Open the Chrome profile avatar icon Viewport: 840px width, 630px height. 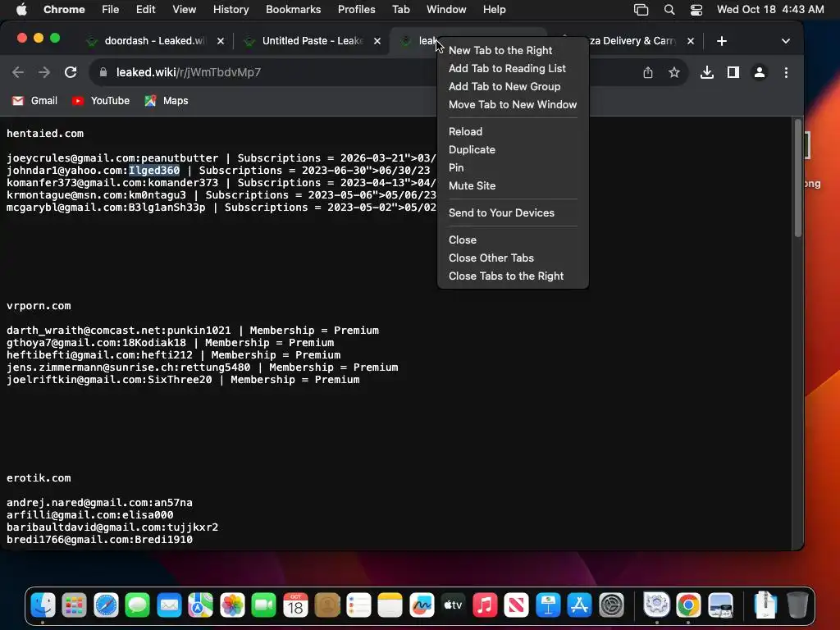[x=759, y=72]
